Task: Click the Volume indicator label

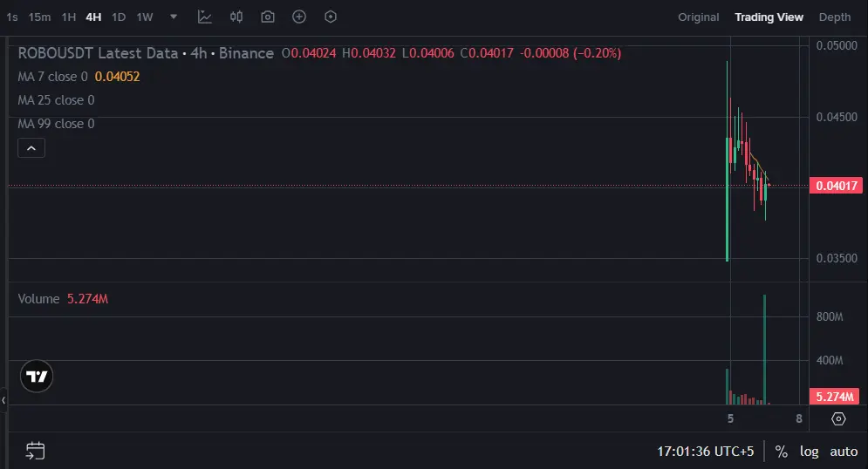Action: tap(38, 299)
